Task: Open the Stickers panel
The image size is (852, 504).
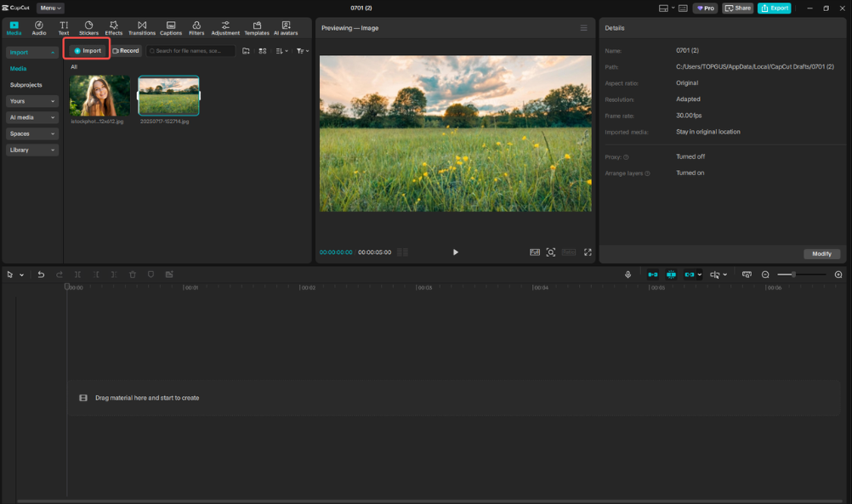Action: (x=88, y=27)
